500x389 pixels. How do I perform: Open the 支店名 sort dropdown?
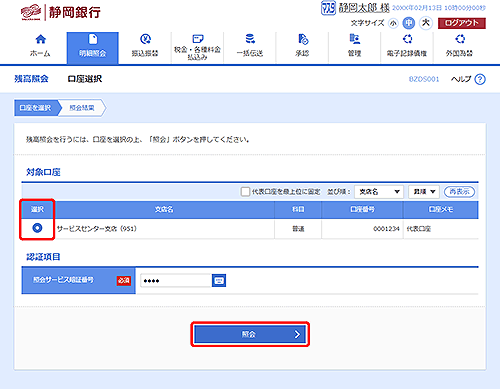point(379,192)
